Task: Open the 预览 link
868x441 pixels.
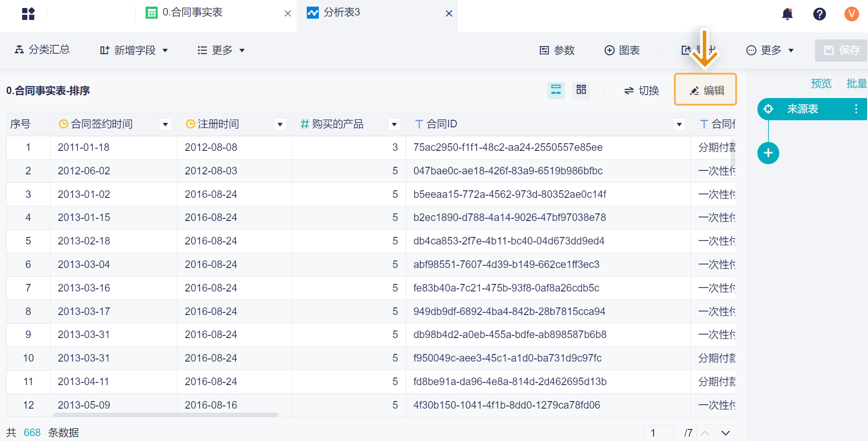Action: 821,83
